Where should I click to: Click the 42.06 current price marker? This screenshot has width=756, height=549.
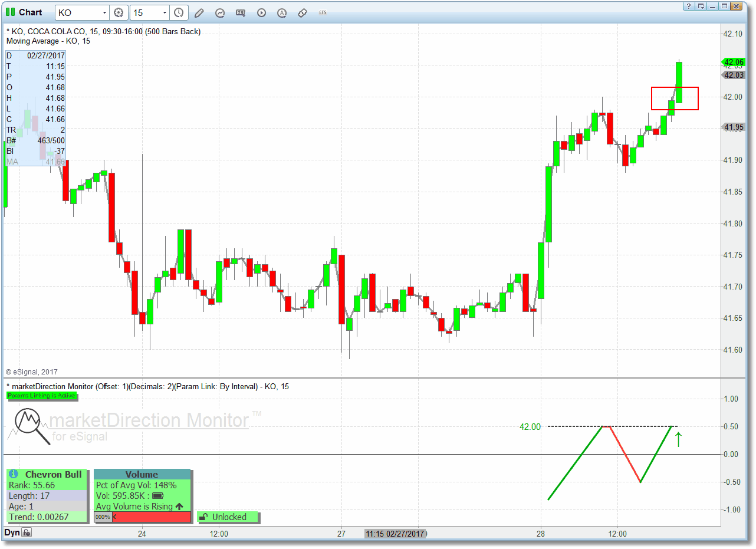[732, 62]
